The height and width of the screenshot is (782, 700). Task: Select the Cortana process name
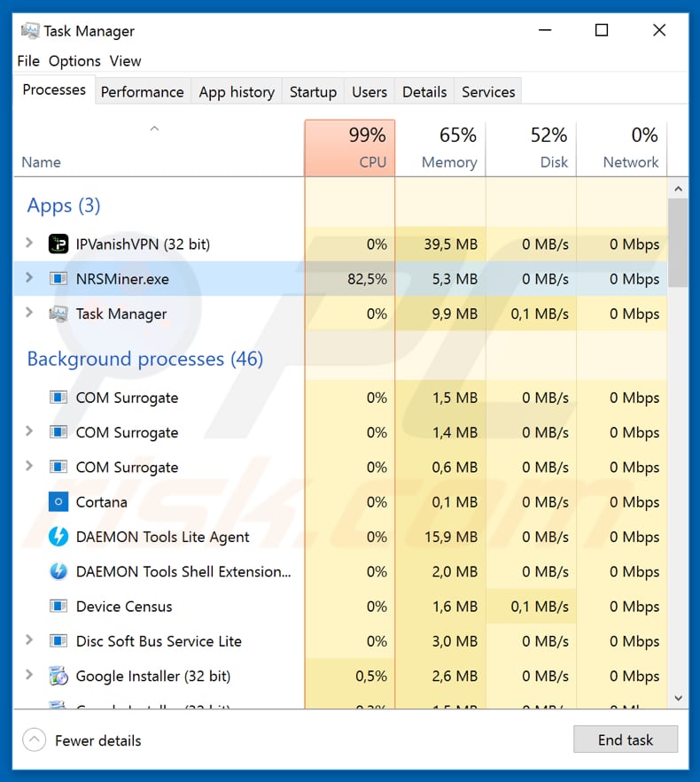[102, 502]
